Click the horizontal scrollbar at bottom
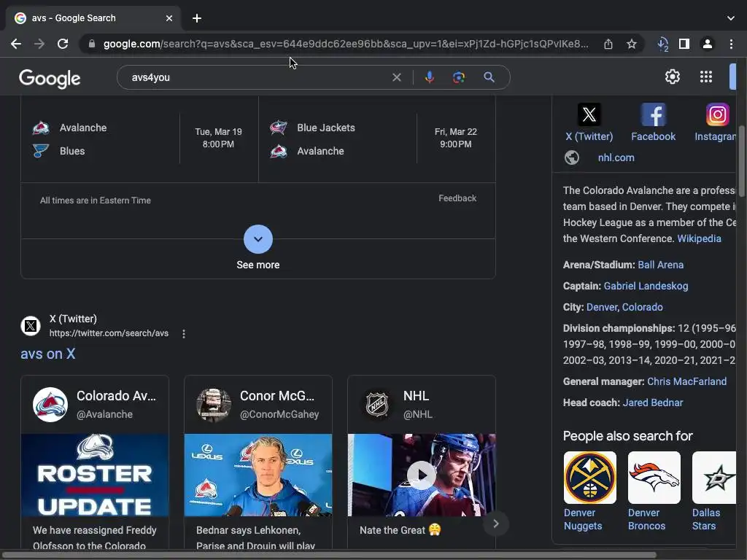 [x=329, y=555]
